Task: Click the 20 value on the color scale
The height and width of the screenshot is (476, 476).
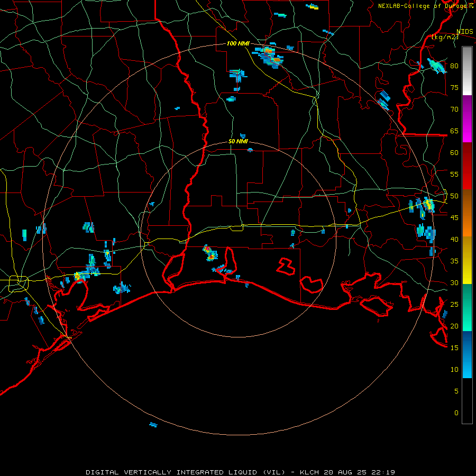Action: [x=454, y=326]
